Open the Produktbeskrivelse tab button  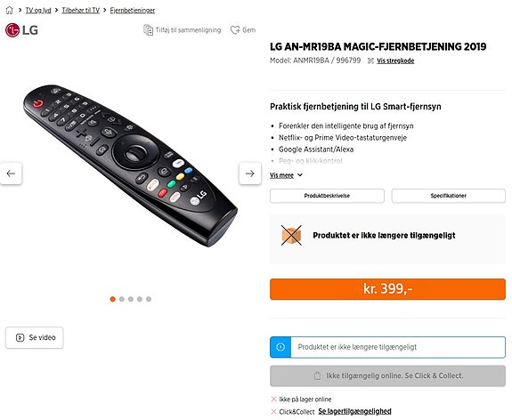pos(327,196)
